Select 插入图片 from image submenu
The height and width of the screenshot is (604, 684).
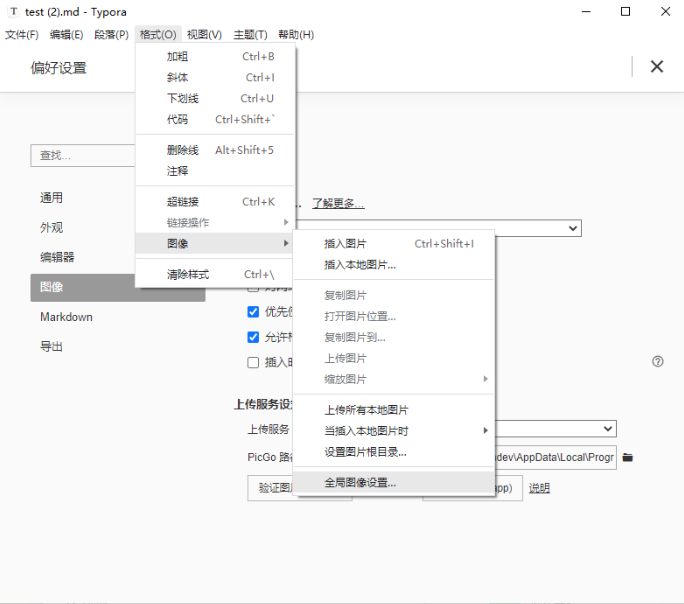click(x=394, y=244)
